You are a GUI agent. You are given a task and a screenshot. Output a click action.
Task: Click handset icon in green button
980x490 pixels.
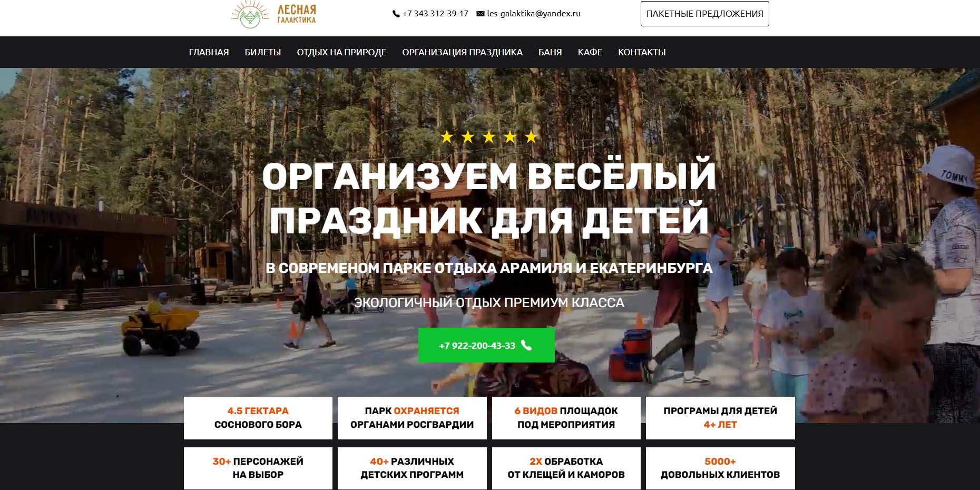tap(526, 345)
